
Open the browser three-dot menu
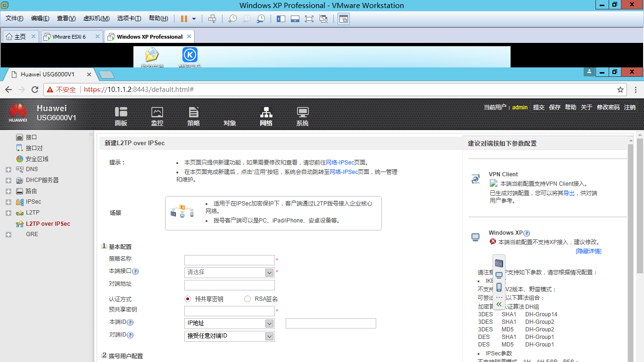[x=636, y=90]
